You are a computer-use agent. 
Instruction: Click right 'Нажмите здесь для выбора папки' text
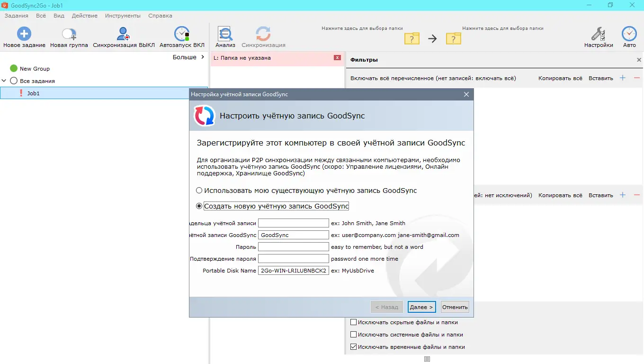pos(503,28)
